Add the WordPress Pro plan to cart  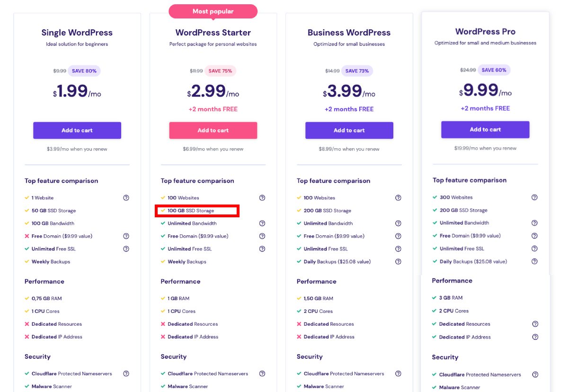pos(485,129)
